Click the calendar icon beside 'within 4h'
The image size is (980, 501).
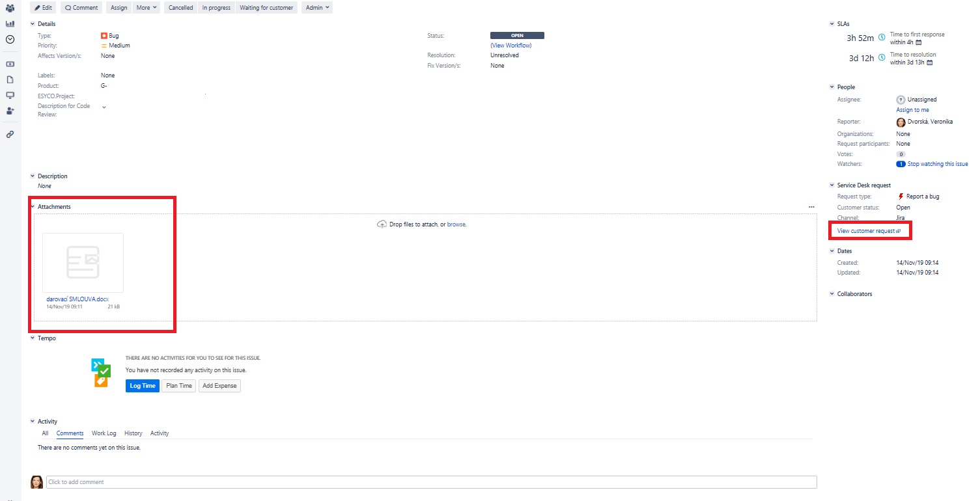[x=919, y=42]
